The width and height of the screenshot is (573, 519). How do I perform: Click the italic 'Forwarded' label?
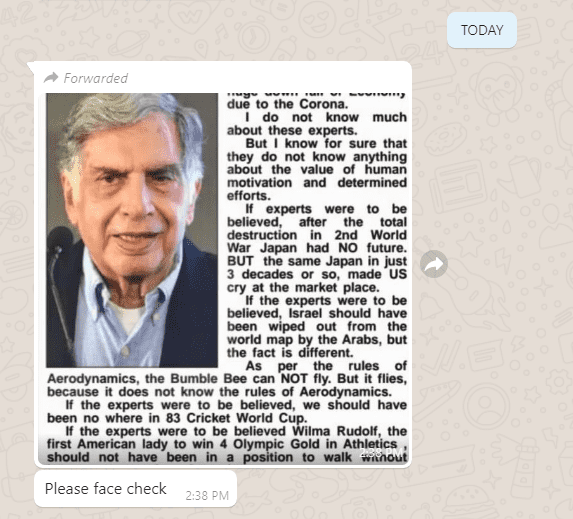pyautogui.click(x=96, y=78)
